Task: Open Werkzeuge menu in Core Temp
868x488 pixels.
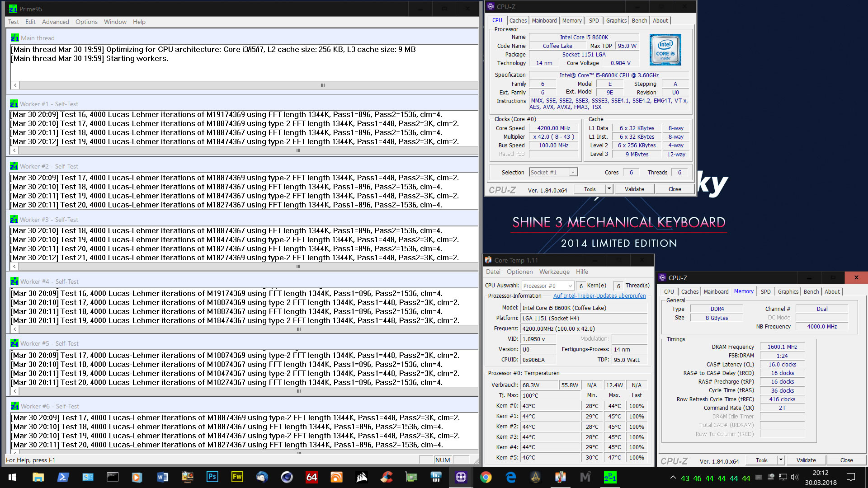Action: [x=554, y=272]
